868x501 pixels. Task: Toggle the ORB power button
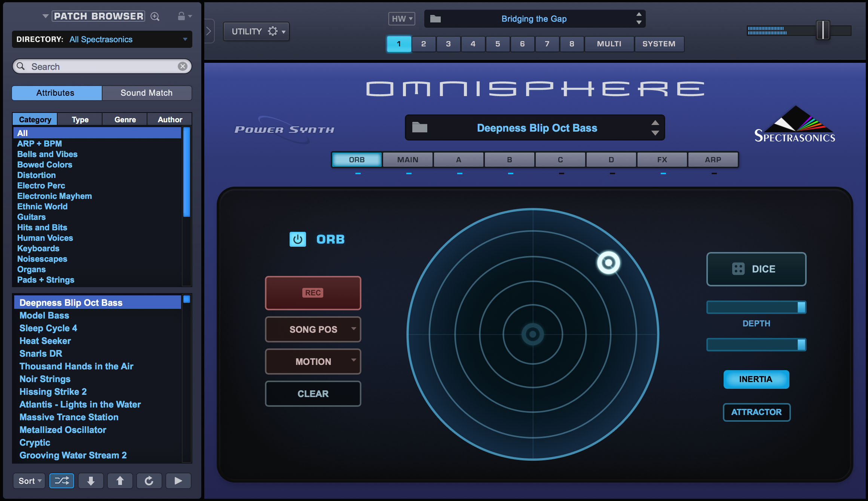point(297,239)
